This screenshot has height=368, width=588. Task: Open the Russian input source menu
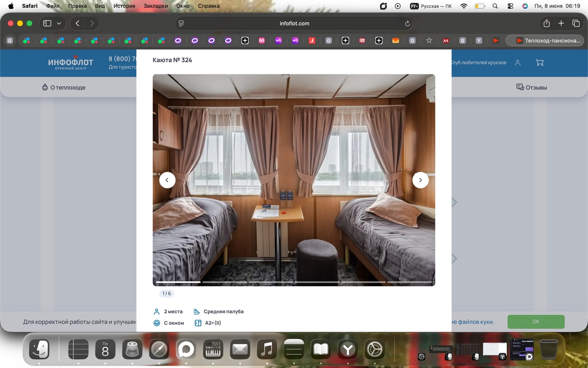coord(431,6)
